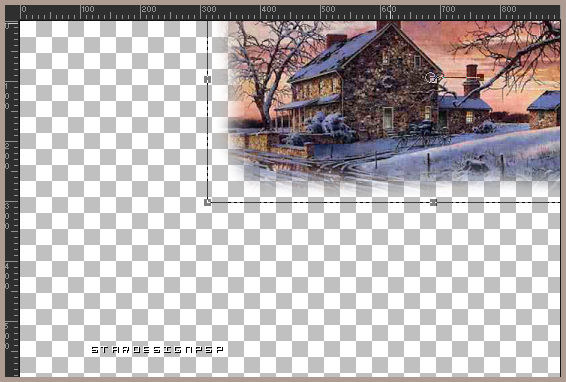Click the 200 mark on vertical ruler
566x382 pixels.
[7, 156]
